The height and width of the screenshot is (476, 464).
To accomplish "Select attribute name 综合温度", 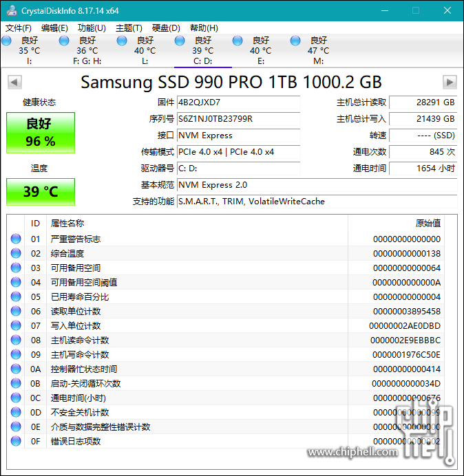I will point(67,254).
